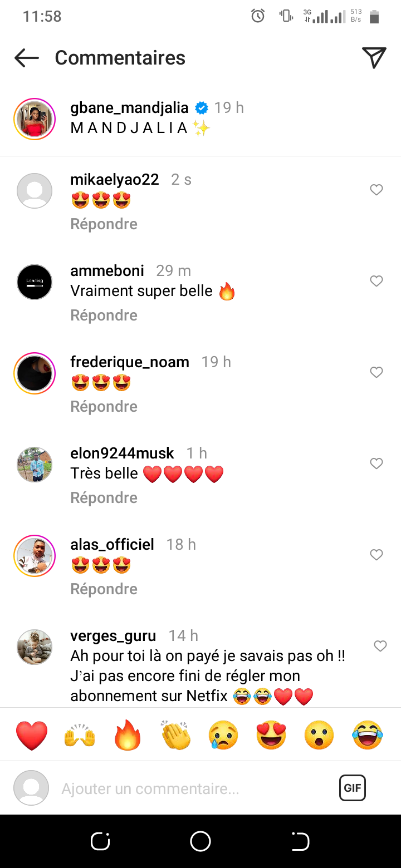Open gbane_mandjalia's profile from username

click(129, 107)
